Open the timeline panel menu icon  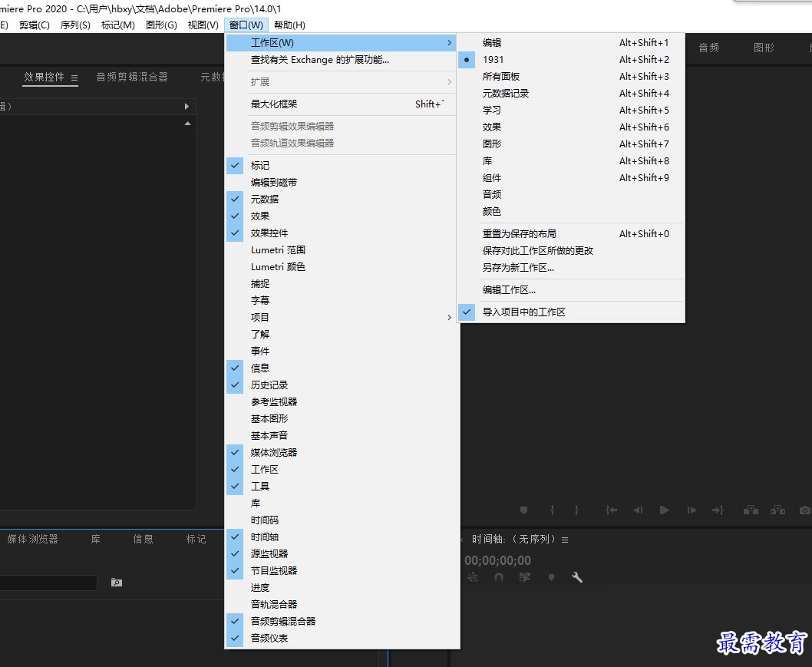pyautogui.click(x=565, y=540)
